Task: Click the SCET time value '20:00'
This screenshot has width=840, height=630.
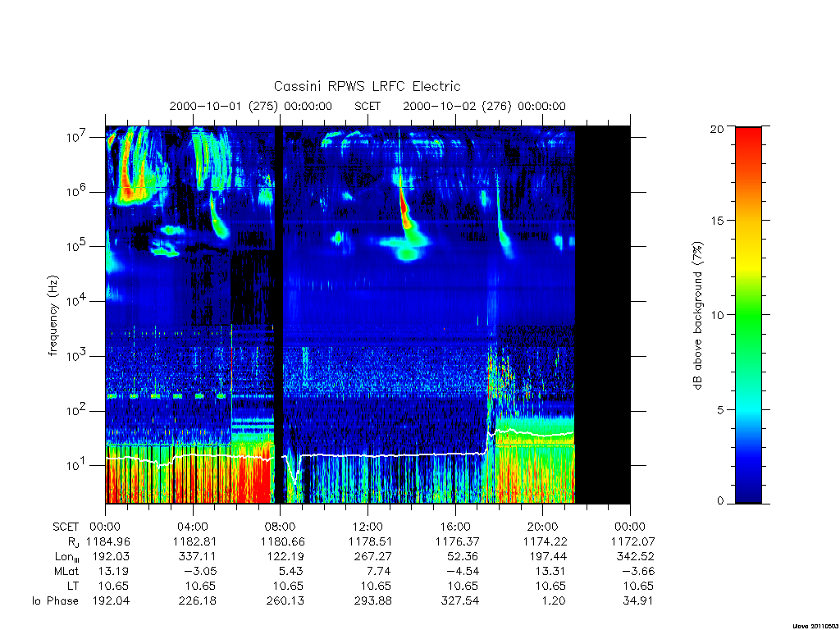Action: click(543, 527)
